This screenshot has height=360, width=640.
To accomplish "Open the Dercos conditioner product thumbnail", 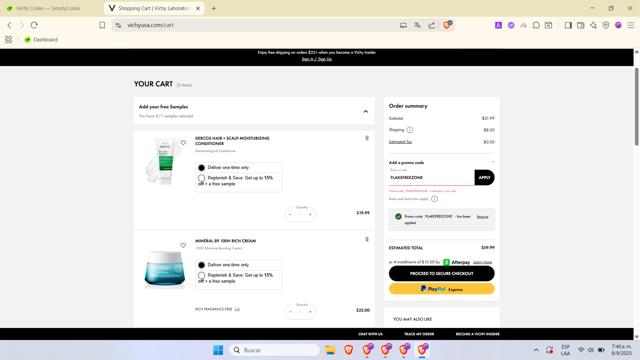I will pyautogui.click(x=162, y=161).
